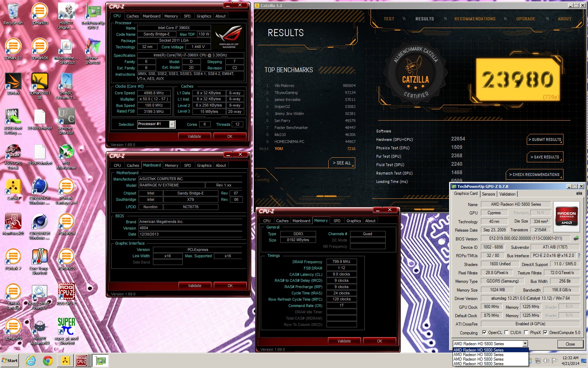Click the Core Speed value 4998.8 MHz
Viewport: 588px width, 368px height.
(154, 93)
